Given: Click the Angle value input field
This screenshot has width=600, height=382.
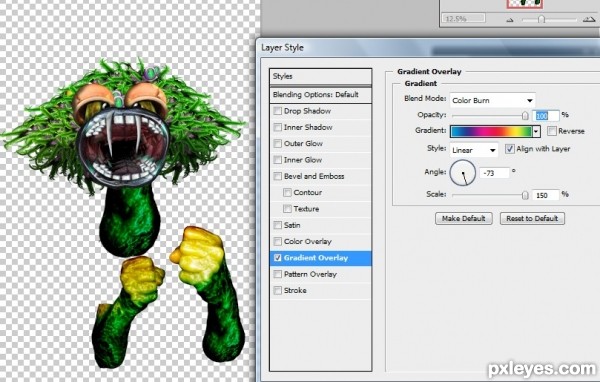Looking at the screenshot, I should click(x=495, y=173).
